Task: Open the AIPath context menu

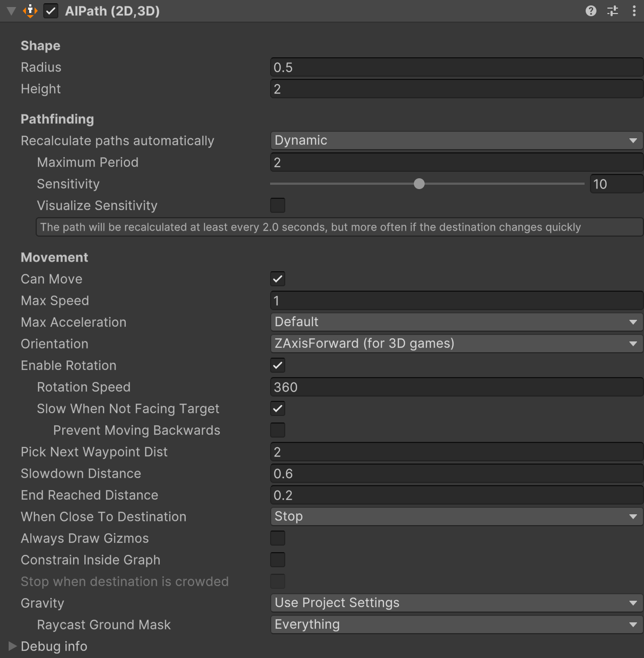Action: [x=634, y=11]
